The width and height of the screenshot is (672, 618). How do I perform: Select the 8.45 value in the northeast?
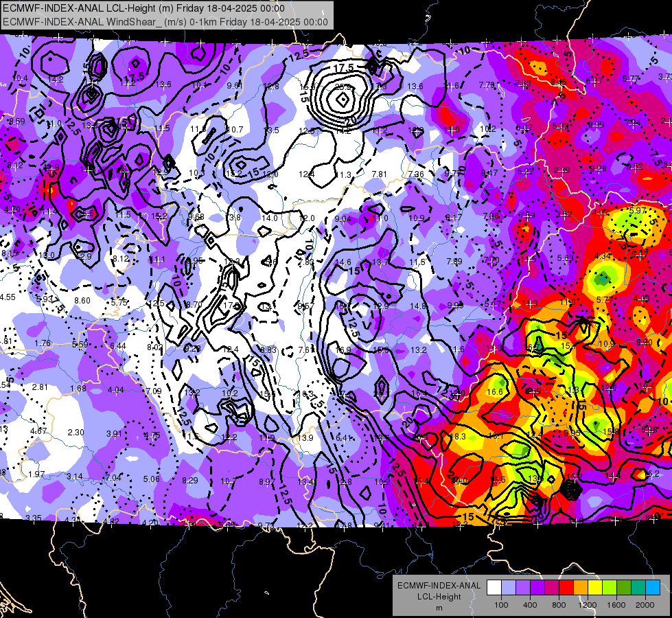(x=559, y=82)
